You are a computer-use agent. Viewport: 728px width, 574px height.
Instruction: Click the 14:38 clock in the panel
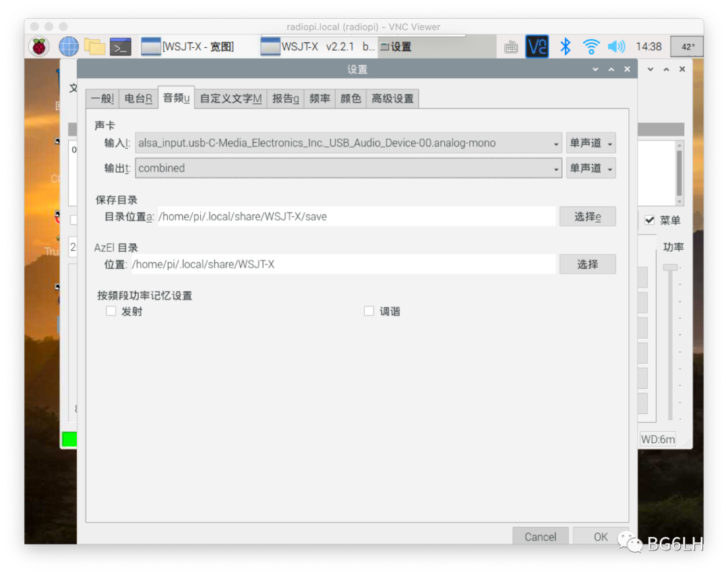point(648,47)
